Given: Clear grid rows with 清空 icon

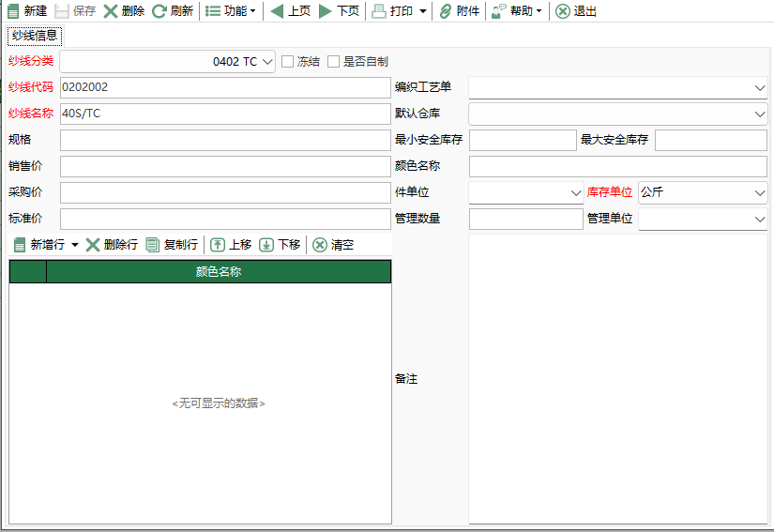Looking at the screenshot, I should click(320, 245).
